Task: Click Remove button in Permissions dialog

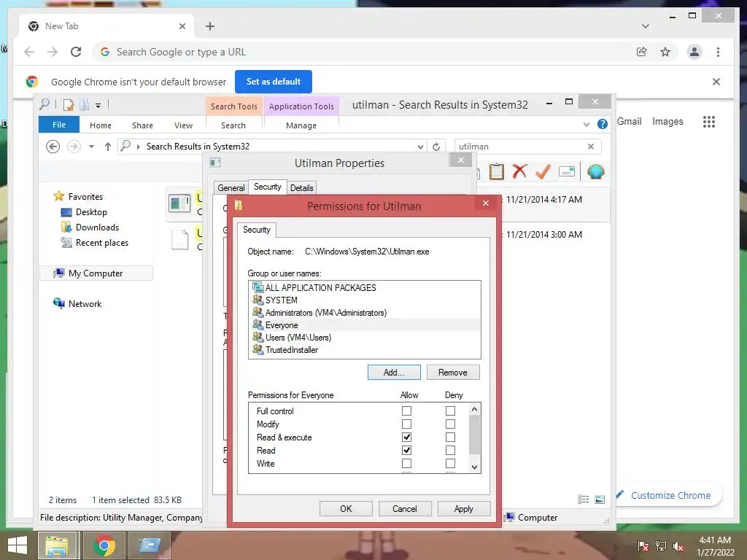Action: [452, 373]
